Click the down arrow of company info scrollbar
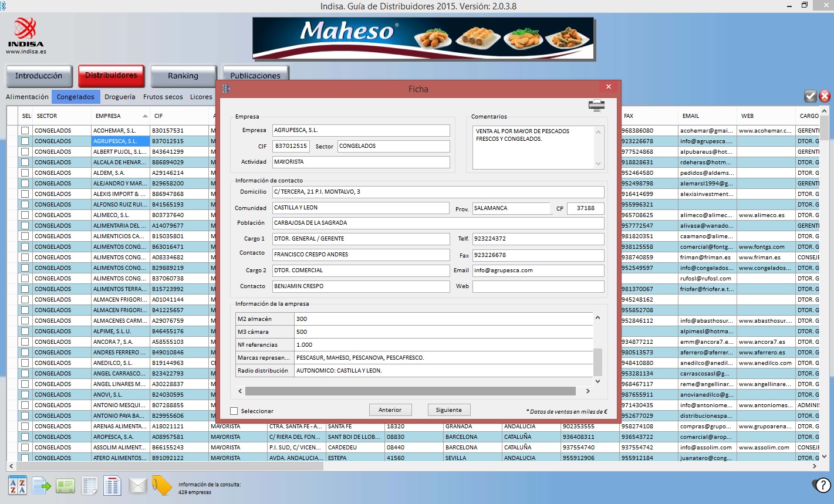This screenshot has width=834, height=504. pos(597,381)
